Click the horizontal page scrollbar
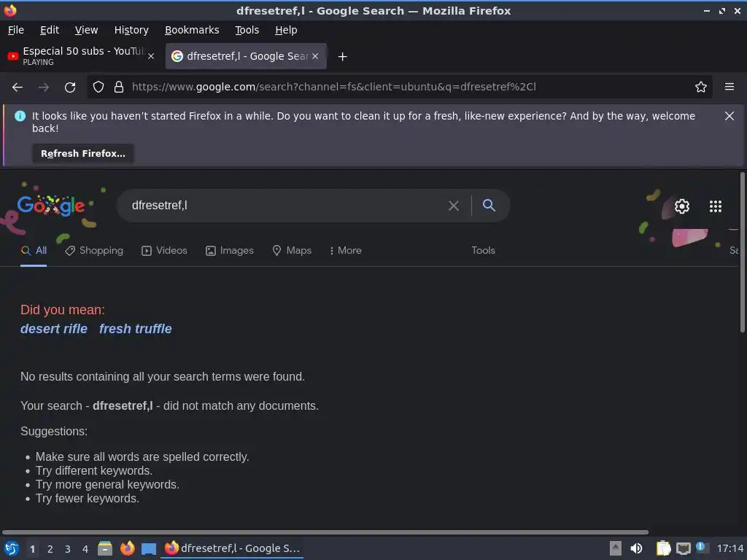The image size is (747, 560). point(325,532)
